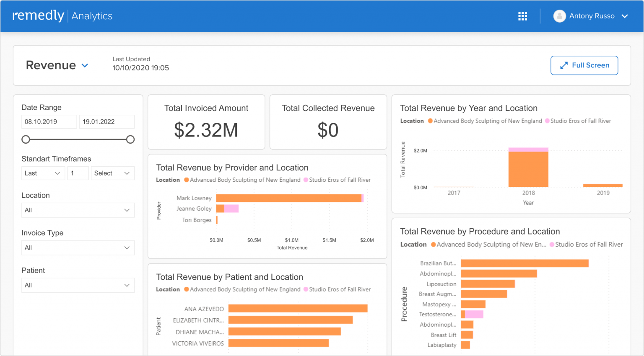Click the start date field 08.10.2019
This screenshot has width=644, height=356.
[x=49, y=122]
